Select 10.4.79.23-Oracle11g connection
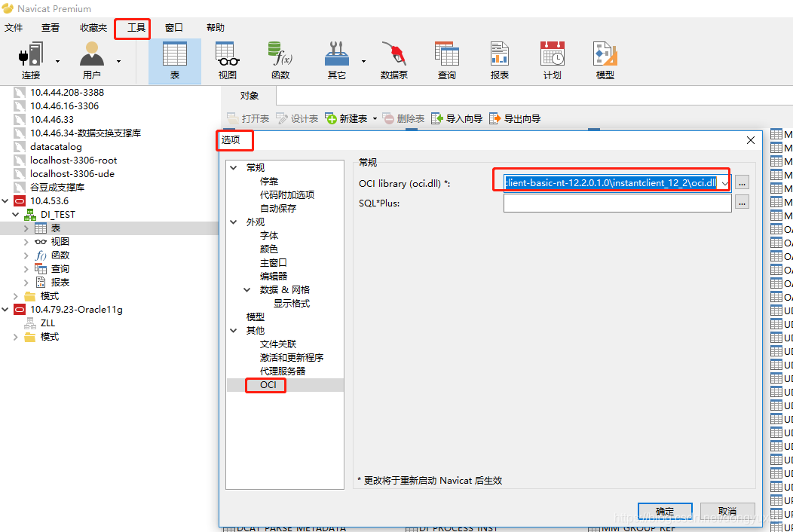 tap(76, 310)
